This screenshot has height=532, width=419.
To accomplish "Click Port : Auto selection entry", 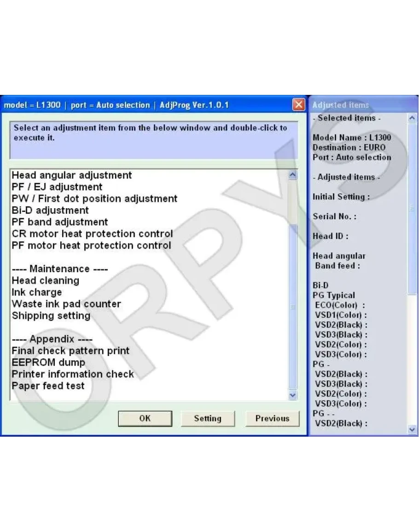I will click(x=352, y=158).
